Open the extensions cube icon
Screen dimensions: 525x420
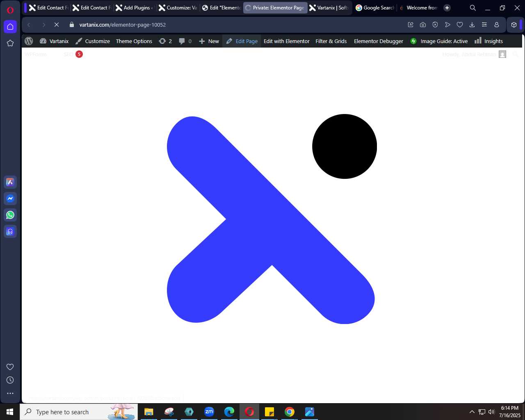pos(514,25)
